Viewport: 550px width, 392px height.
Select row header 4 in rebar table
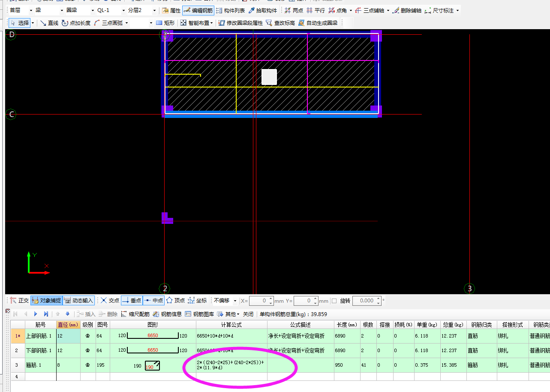pyautogui.click(x=18, y=377)
